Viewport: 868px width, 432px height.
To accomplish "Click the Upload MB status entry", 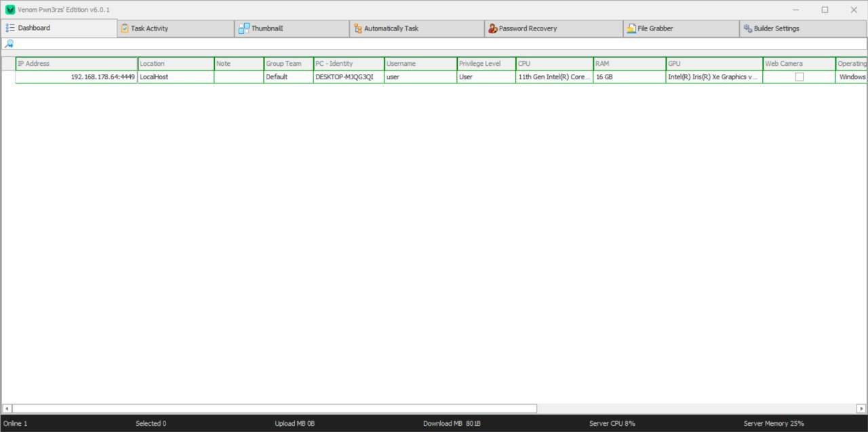I will coord(295,423).
